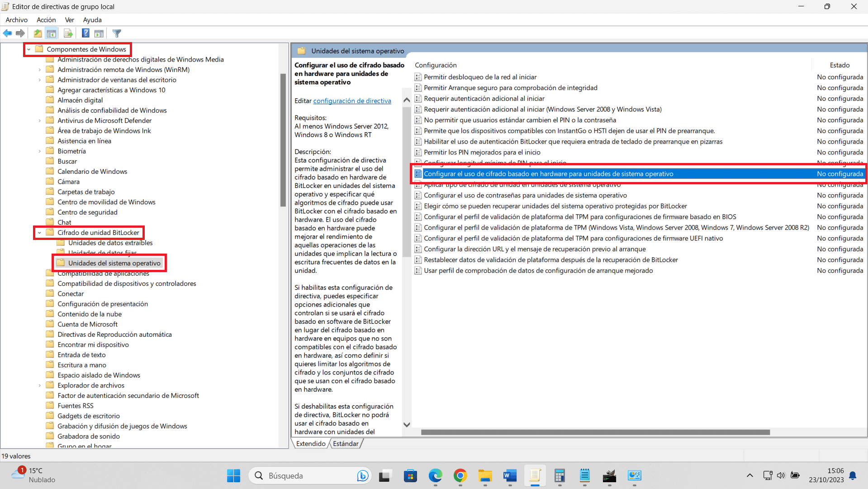868x489 pixels.
Task: Select Unidades de datos extraíbles folder
Action: pyautogui.click(x=110, y=243)
